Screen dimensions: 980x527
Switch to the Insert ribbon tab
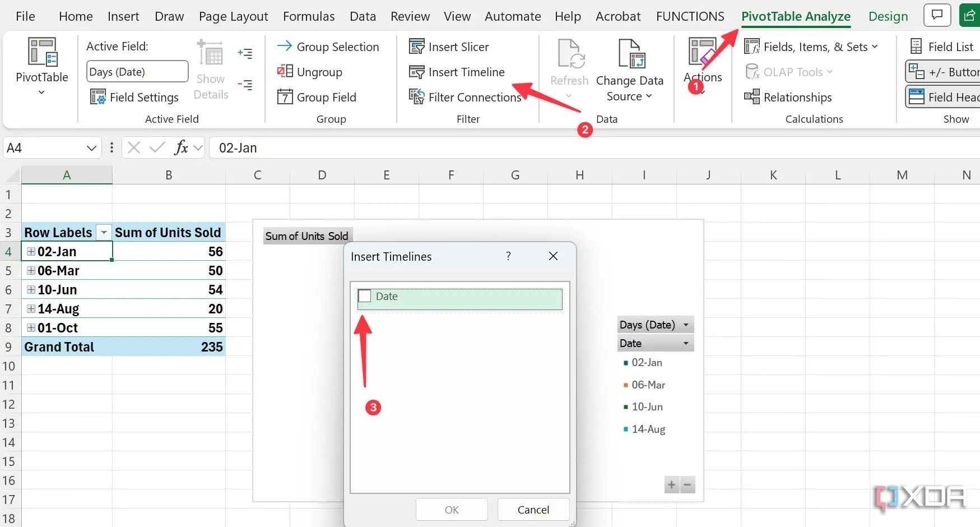pos(123,16)
